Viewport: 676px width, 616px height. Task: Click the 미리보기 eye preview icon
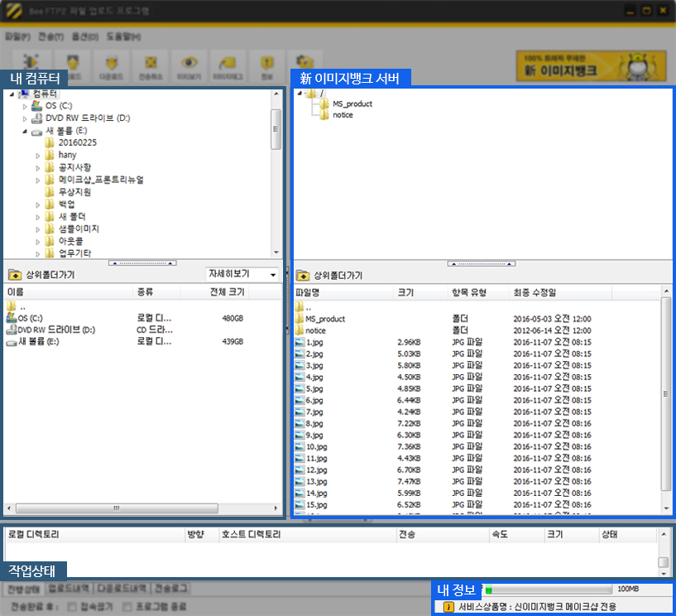tap(189, 63)
